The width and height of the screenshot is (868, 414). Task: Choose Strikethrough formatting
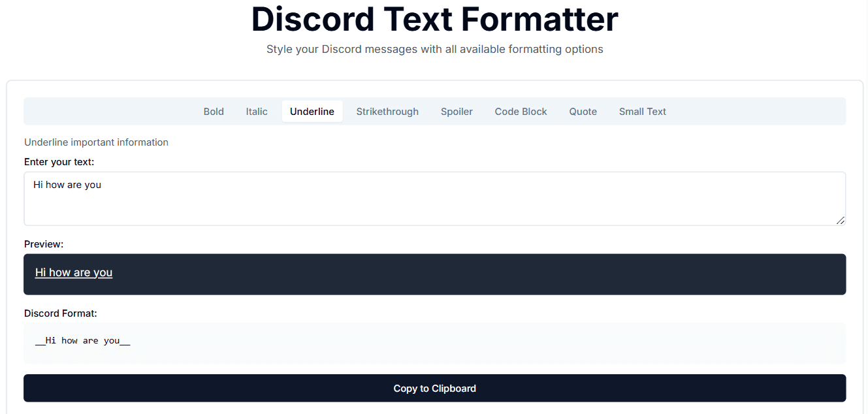387,111
